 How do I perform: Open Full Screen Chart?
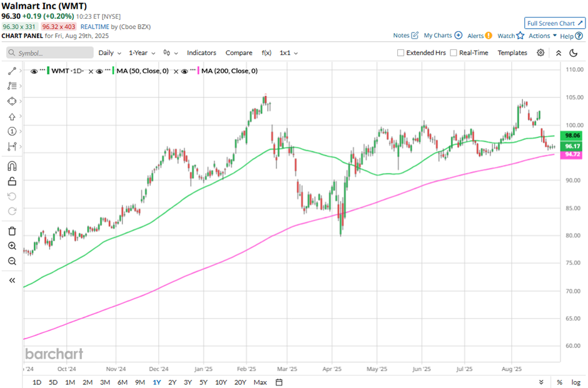coord(555,23)
